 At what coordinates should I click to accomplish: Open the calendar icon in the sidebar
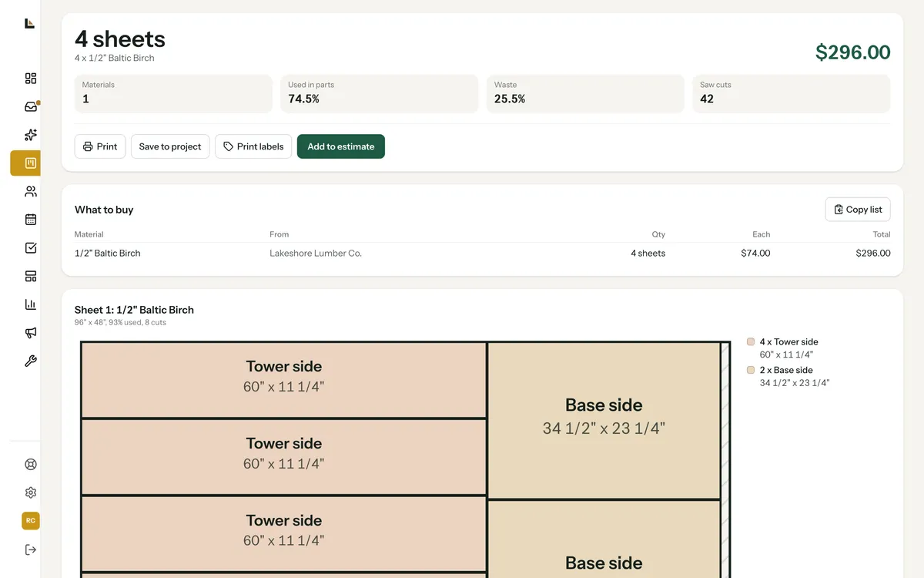tap(31, 220)
